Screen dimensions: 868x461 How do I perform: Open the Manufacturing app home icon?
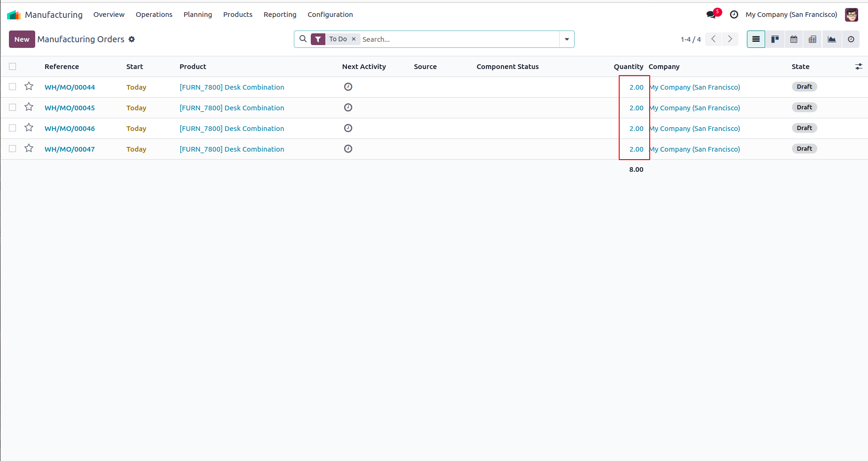[x=14, y=15]
